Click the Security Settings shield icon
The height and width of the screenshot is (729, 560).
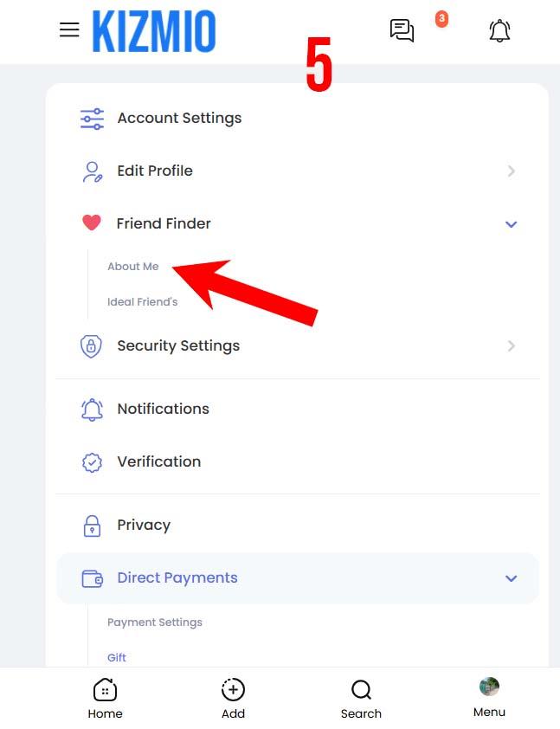tap(91, 346)
